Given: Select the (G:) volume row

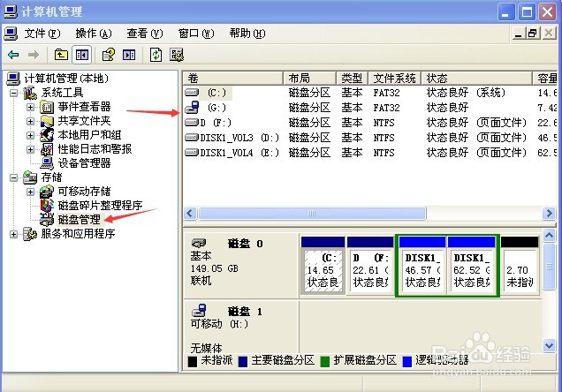Looking at the screenshot, I should (370, 108).
